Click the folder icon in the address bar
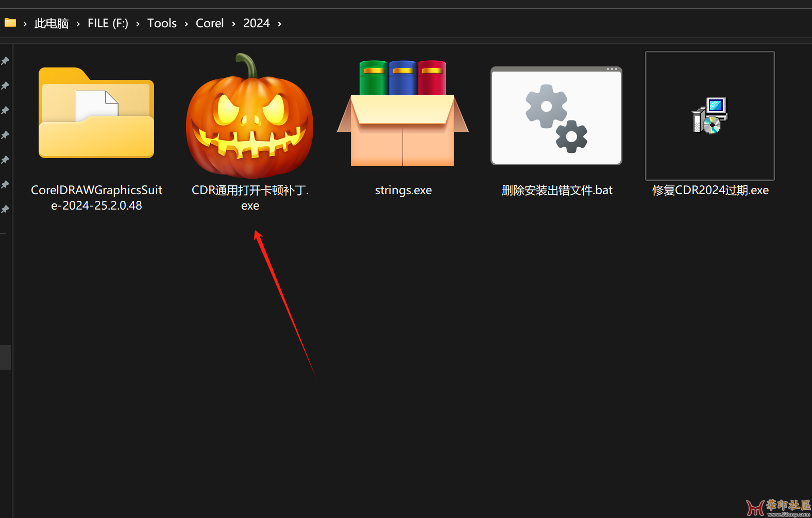Screen dimensions: 812x518 tap(10, 23)
